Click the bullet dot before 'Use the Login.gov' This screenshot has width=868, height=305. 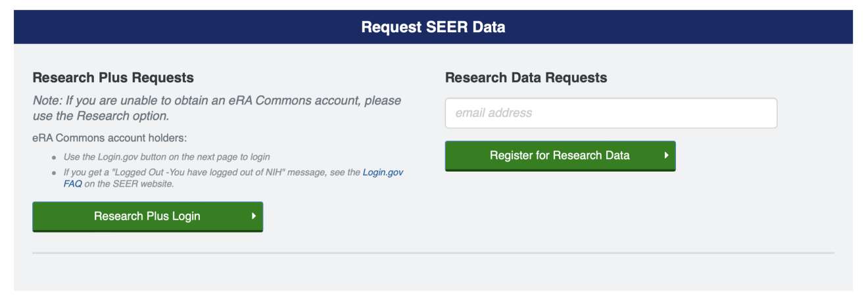coord(54,158)
